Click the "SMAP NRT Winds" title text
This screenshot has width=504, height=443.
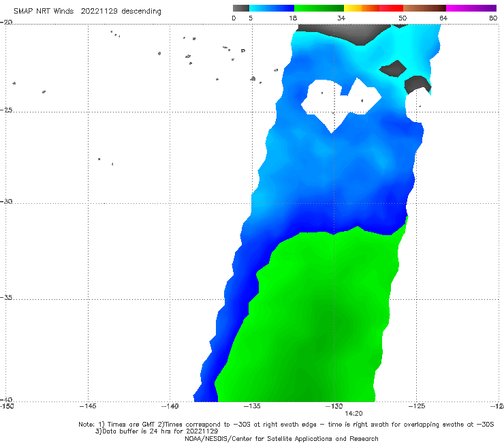44,11
